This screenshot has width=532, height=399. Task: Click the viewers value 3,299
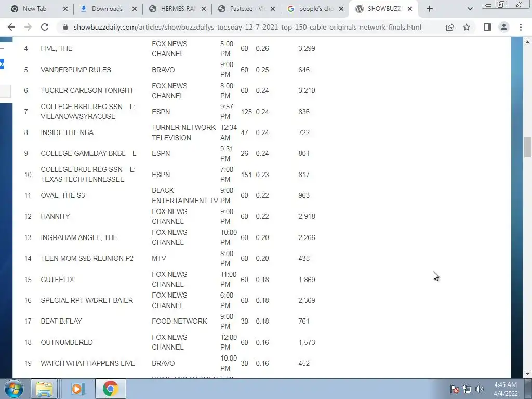[x=307, y=48]
